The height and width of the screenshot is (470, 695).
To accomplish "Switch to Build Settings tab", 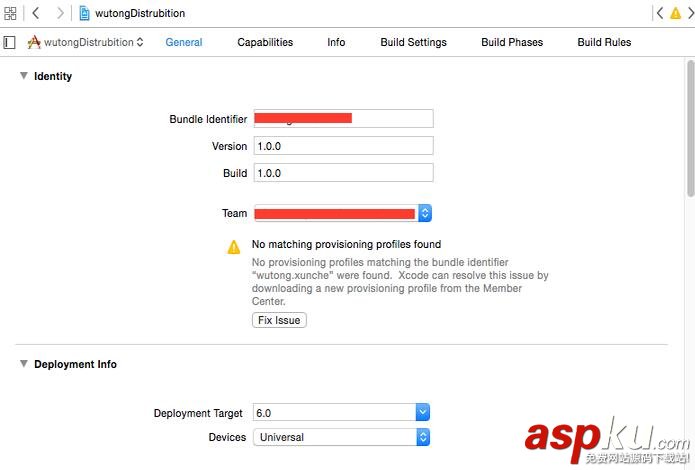I will [x=414, y=42].
